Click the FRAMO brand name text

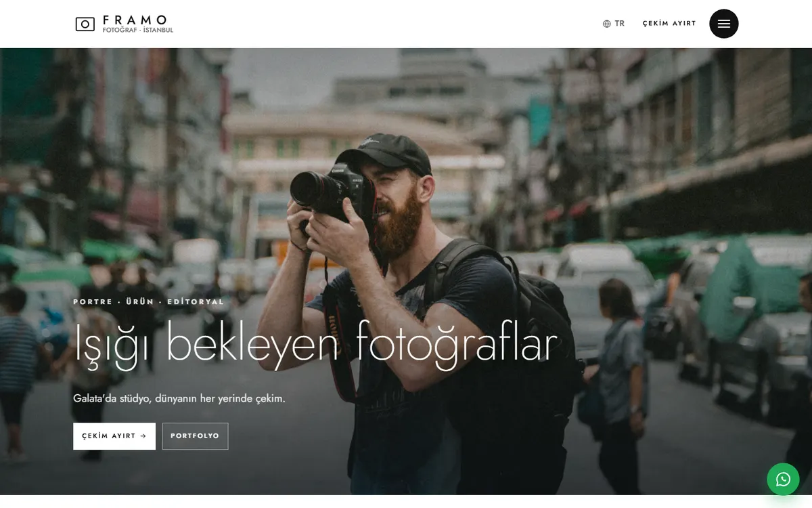coord(135,20)
